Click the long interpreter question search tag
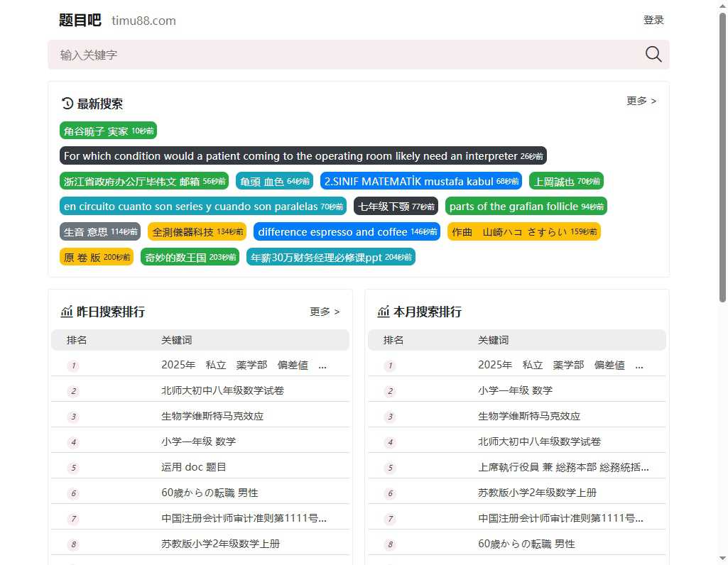 click(x=303, y=155)
